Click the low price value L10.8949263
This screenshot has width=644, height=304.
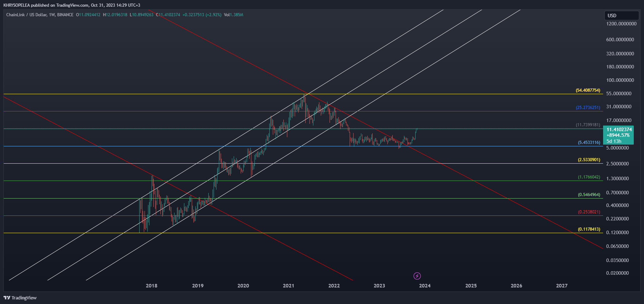point(142,15)
